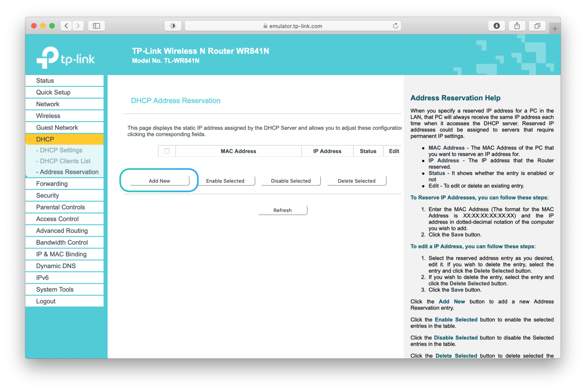Open the Status menu
The height and width of the screenshot is (392, 586).
(64, 80)
